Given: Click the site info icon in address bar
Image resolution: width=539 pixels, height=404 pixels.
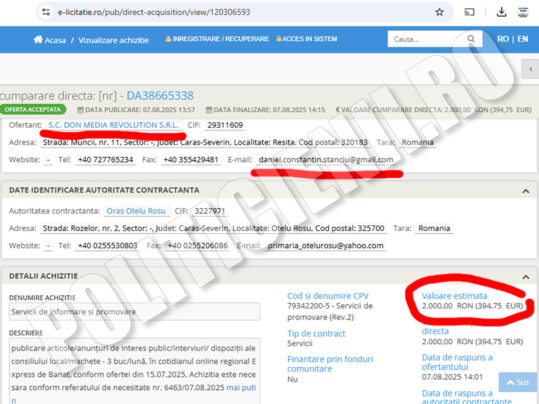Looking at the screenshot, I should pos(46,12).
